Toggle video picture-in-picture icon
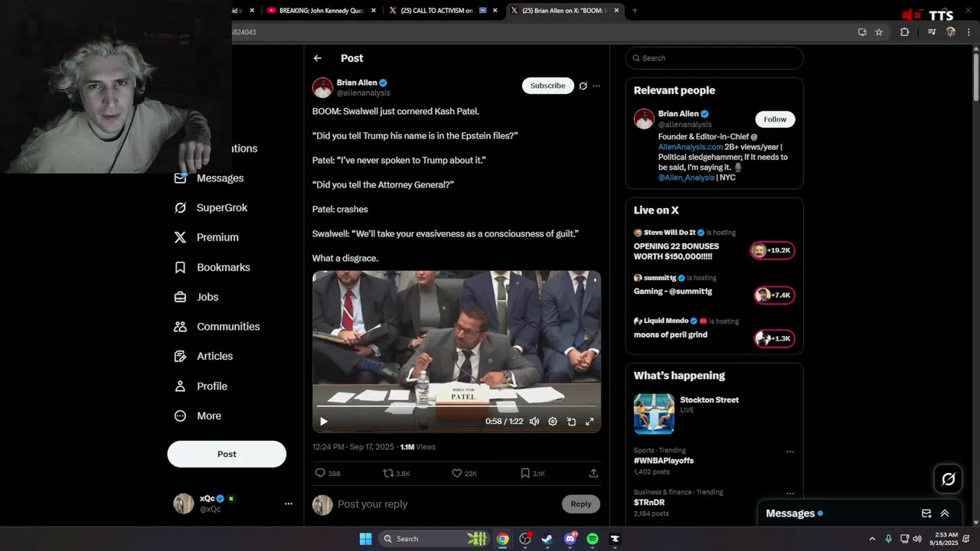This screenshot has height=551, width=980. coord(571,422)
